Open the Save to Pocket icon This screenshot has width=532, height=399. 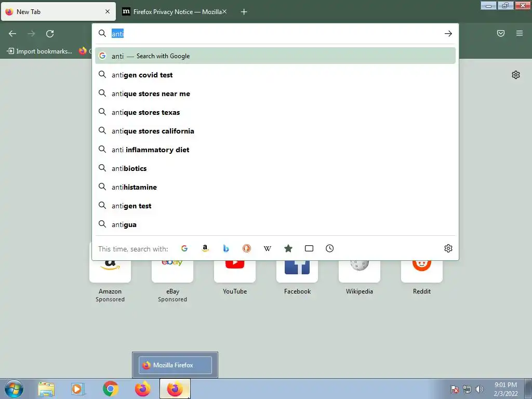pyautogui.click(x=501, y=33)
